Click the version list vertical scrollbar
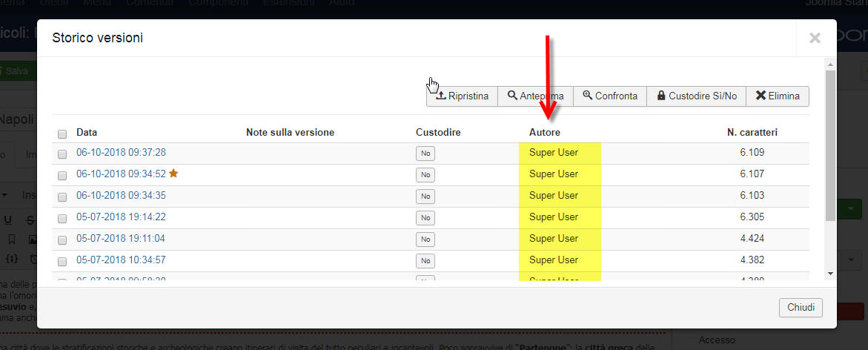This screenshot has width=868, height=350. (829, 148)
